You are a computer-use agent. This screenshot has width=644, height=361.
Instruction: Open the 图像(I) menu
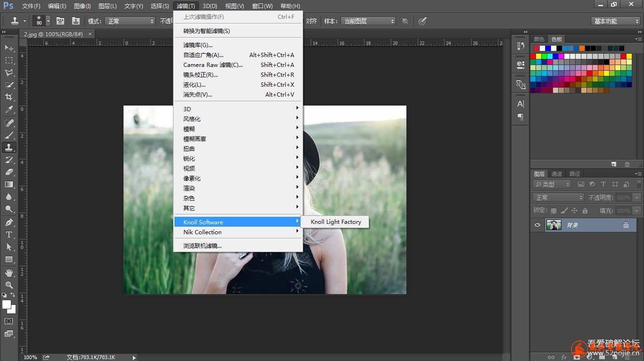[83, 6]
